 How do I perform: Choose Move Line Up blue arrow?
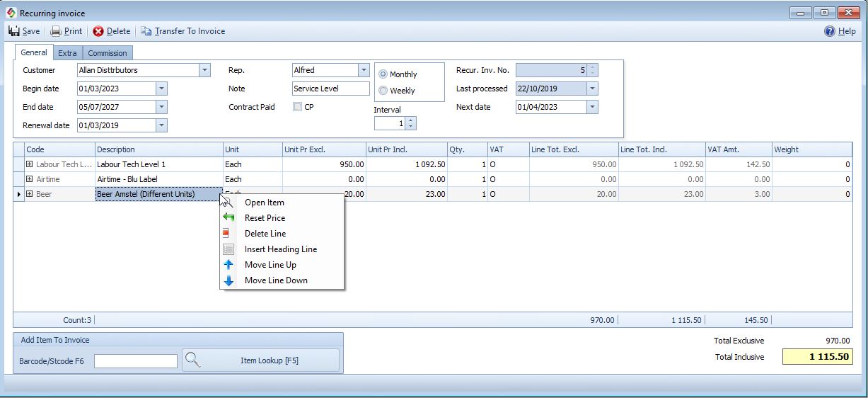pos(228,265)
